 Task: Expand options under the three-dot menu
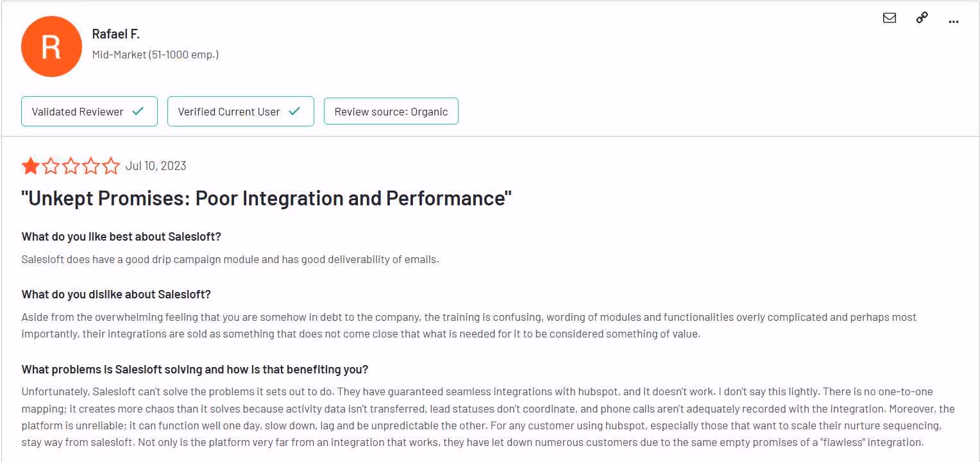point(954,21)
